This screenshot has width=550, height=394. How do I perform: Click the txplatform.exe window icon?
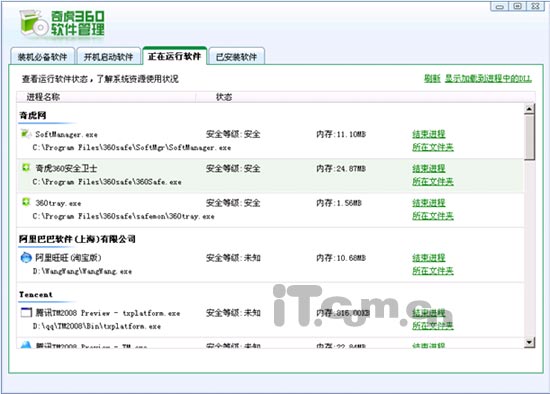coord(26,312)
